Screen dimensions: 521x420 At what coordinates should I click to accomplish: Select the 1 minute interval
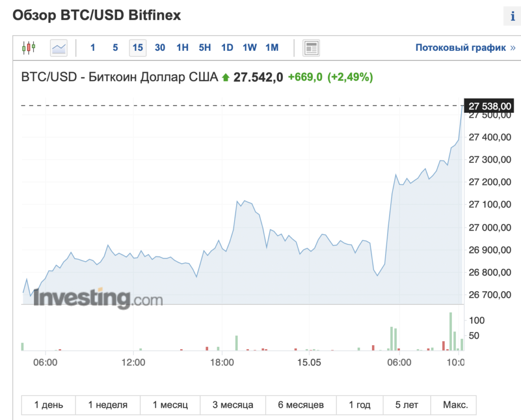point(93,47)
